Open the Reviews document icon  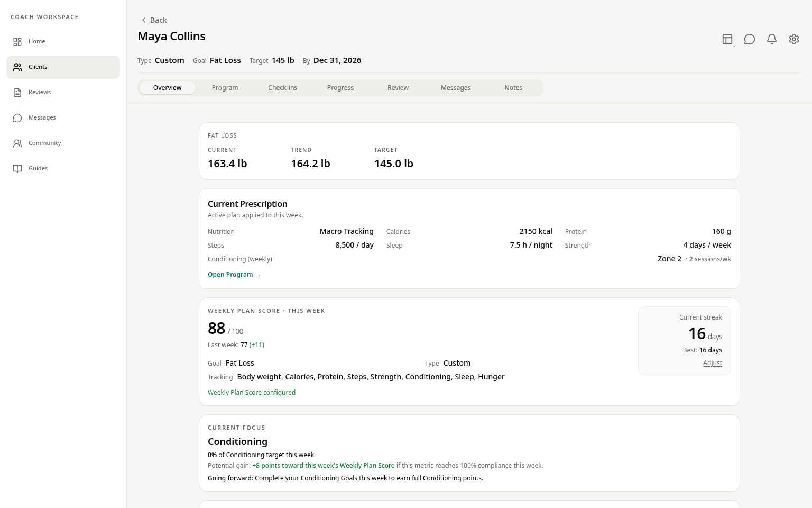17,93
